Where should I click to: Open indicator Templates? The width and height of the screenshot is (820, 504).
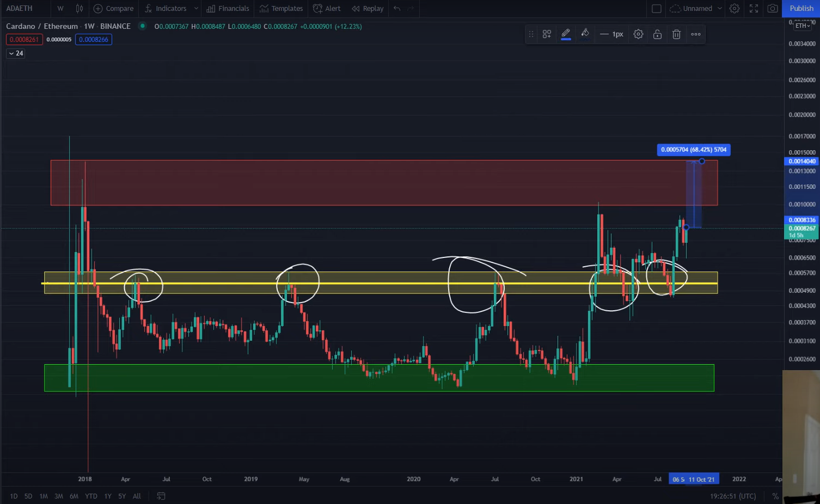pyautogui.click(x=281, y=8)
